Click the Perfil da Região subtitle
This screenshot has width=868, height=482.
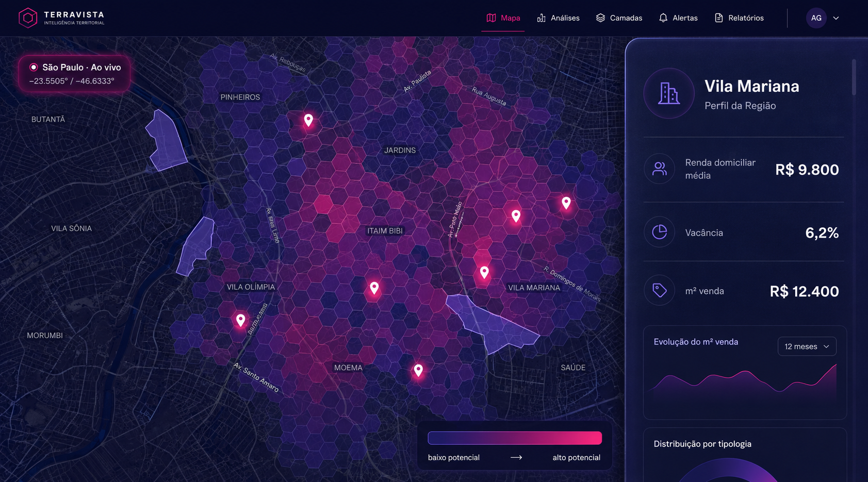click(x=740, y=106)
